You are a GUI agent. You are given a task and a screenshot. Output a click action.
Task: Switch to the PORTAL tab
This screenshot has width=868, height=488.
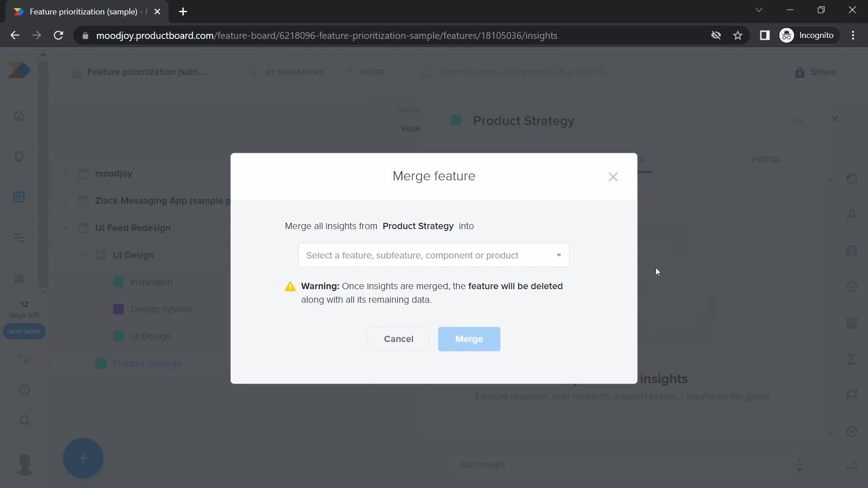point(766,160)
